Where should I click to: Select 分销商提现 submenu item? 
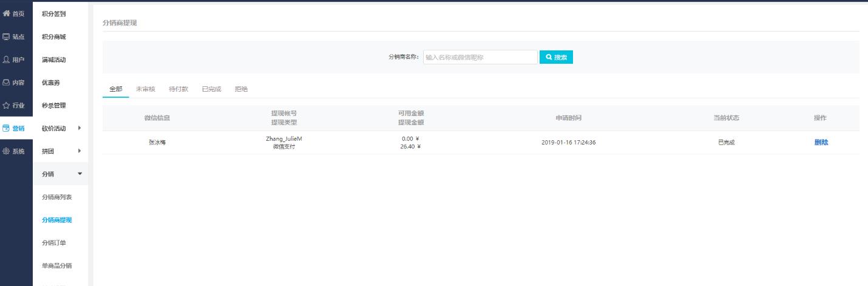click(x=57, y=220)
